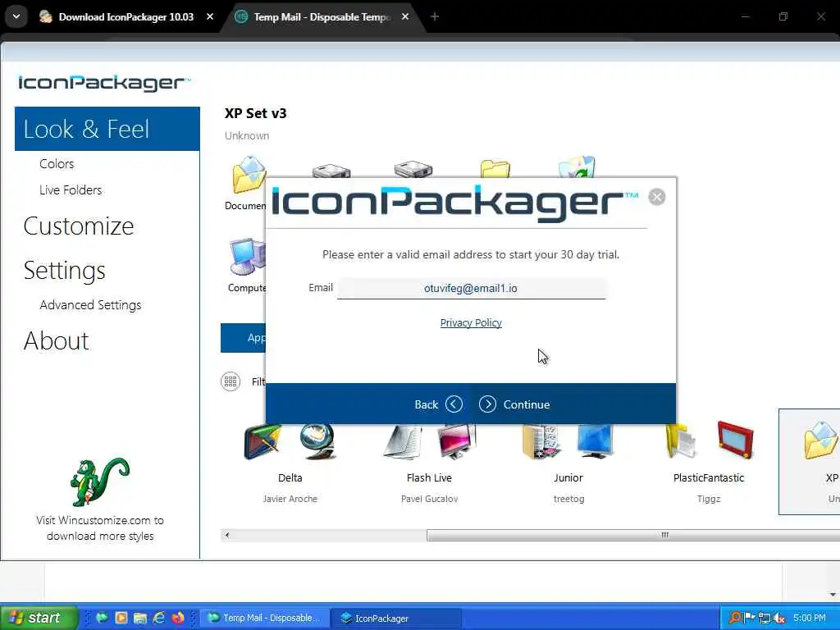Click the XP Set v3 title
This screenshot has width=840, height=630.
pos(256,113)
